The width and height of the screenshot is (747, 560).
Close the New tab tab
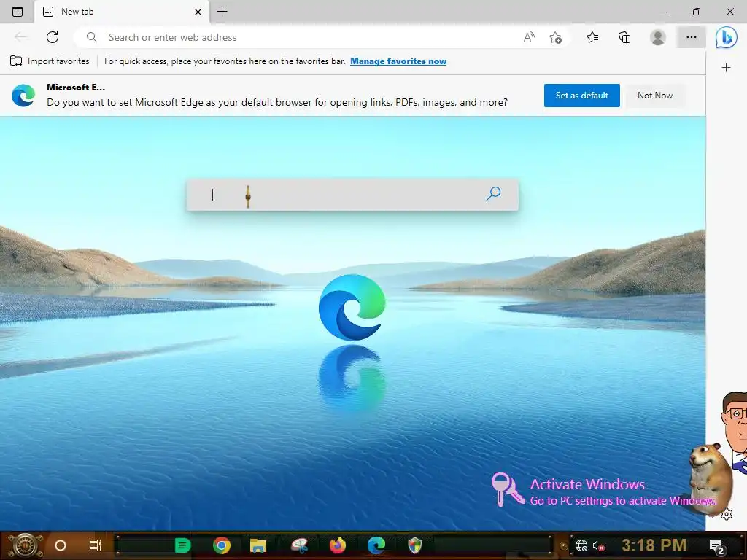tap(198, 12)
